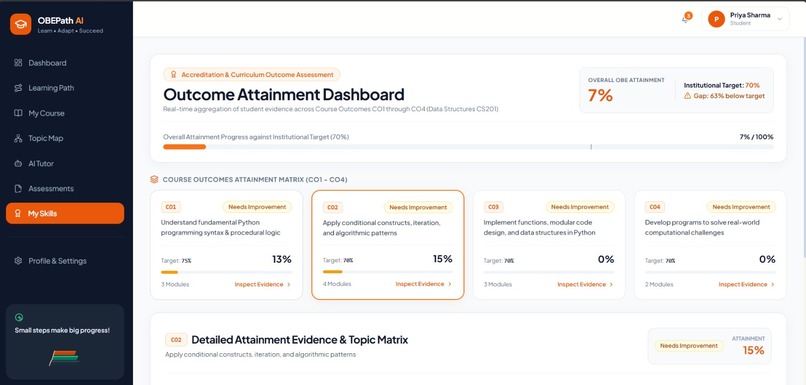806x385 pixels.
Task: Click the chevron after CO4 Inspect Evidence
Action: point(773,284)
